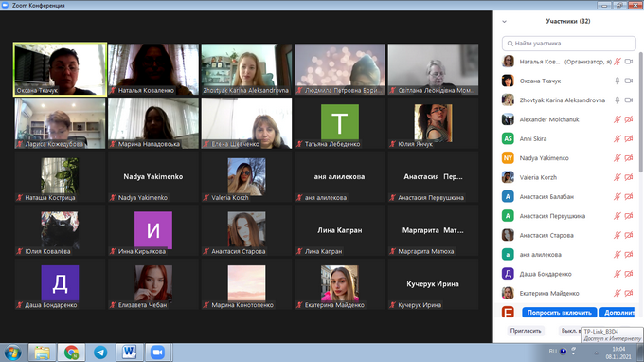This screenshot has width=644, height=362.
Task: Click the Пригласить button
Action: tap(526, 331)
